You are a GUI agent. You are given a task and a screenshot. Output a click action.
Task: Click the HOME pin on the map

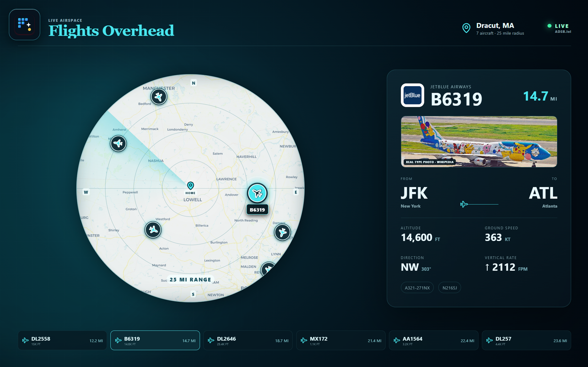tap(190, 186)
